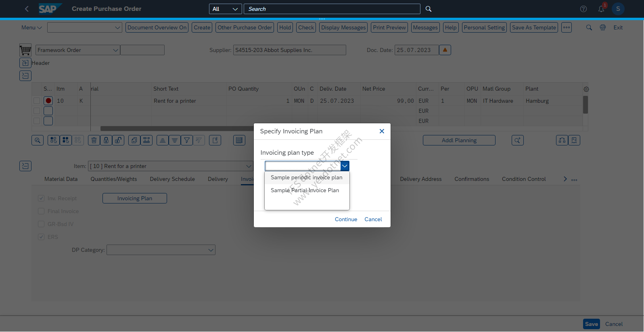644x332 pixels.
Task: Click the magnifier-plus icon next to Addl Planning
Action: coord(518,140)
